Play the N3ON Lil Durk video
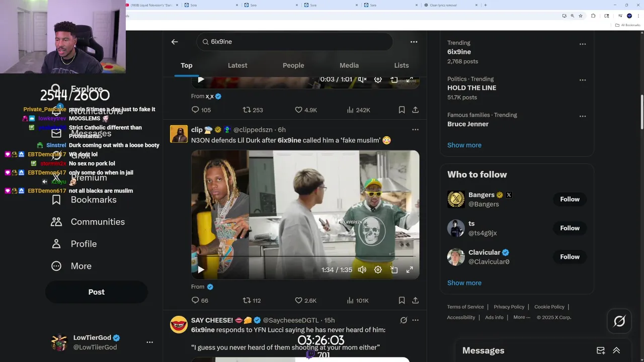 tap(201, 269)
